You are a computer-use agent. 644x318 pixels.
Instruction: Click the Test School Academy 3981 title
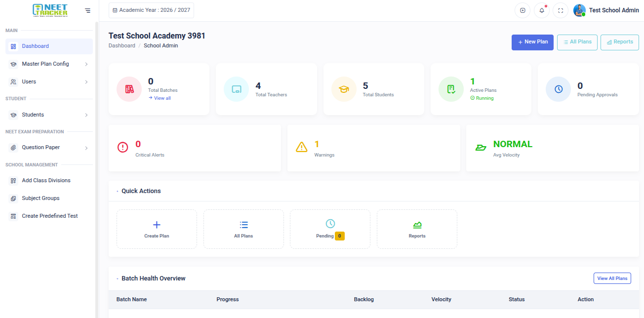tap(157, 36)
